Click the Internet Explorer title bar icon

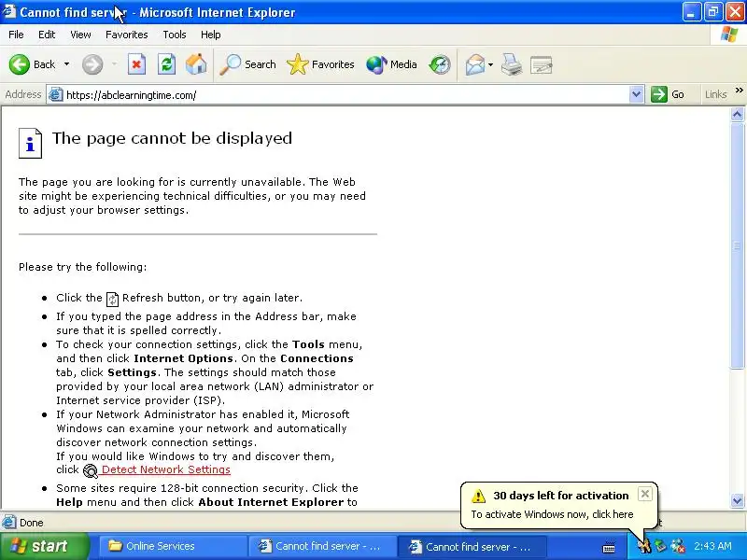coord(9,11)
